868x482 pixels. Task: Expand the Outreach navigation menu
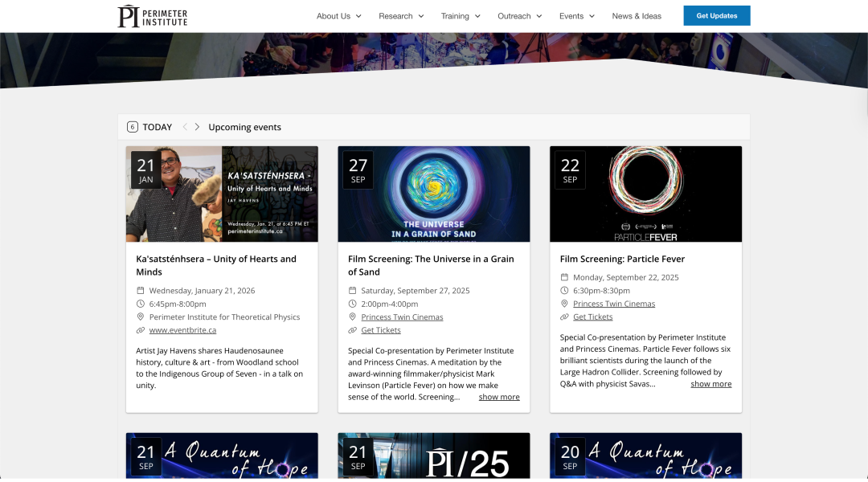click(519, 16)
